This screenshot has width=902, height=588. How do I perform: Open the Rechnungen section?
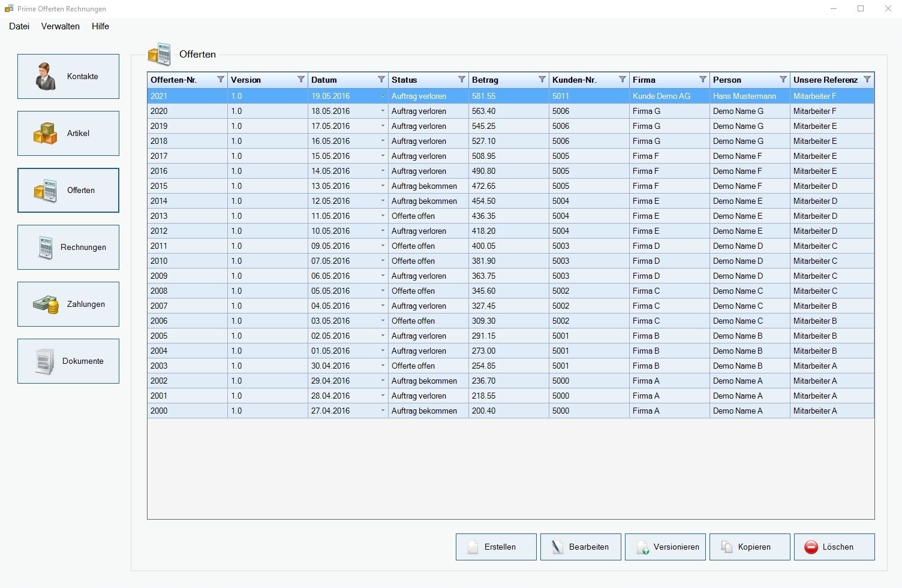coord(68,248)
